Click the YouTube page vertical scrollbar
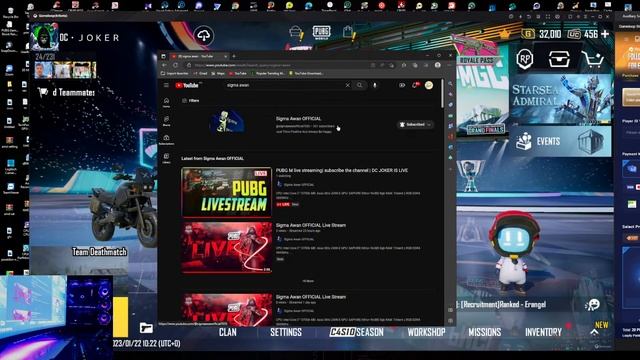This screenshot has height=360, width=640. 442,93
